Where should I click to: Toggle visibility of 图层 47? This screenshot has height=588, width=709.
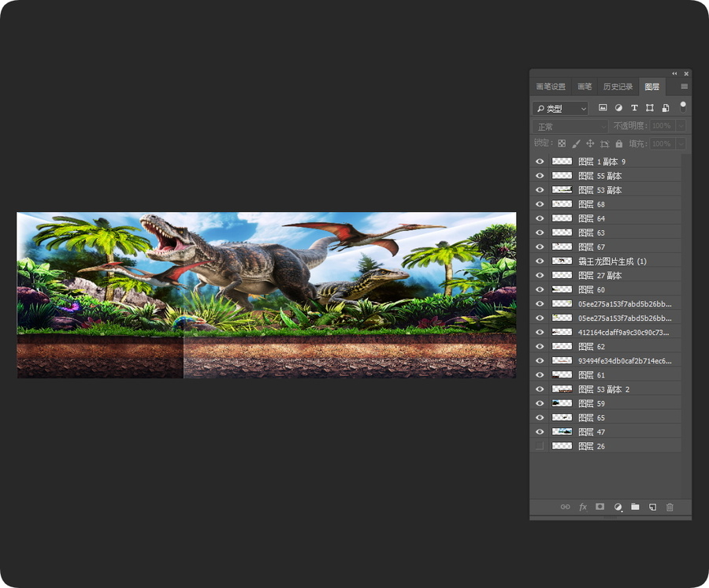[540, 431]
